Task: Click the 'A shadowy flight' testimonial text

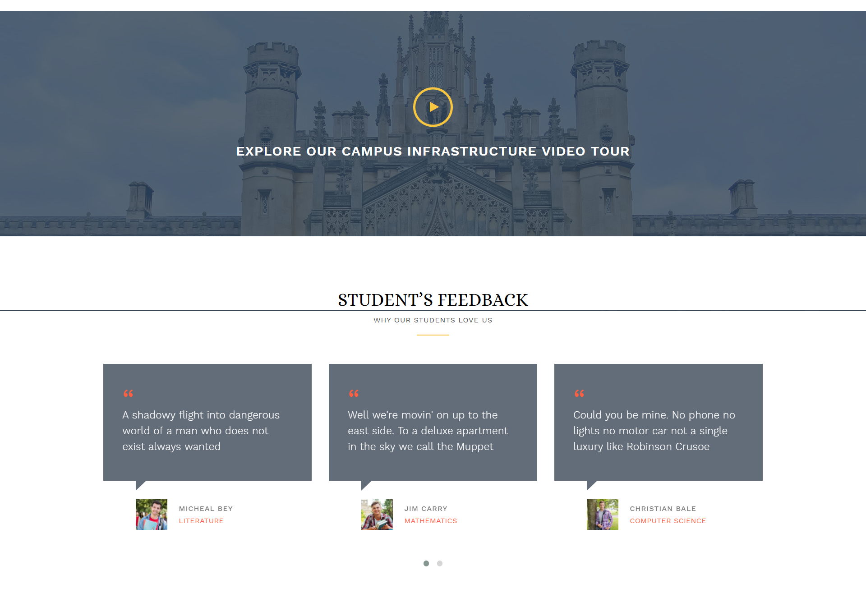Action: pos(201,431)
